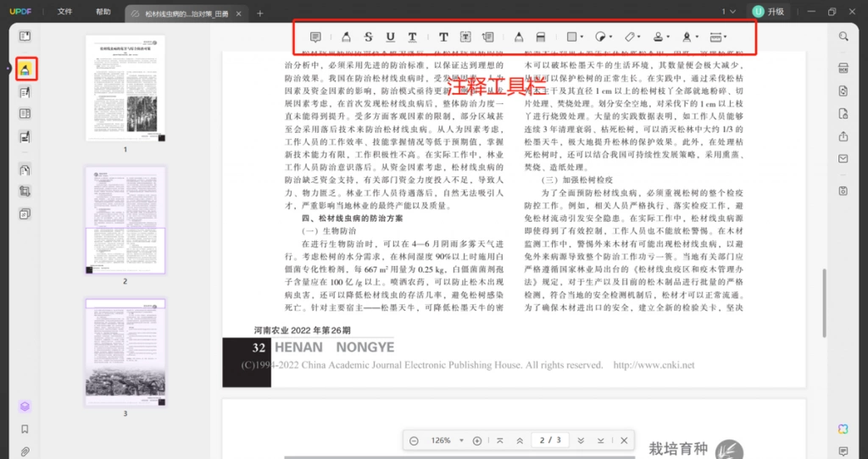Click the comment mode highlighter sidebar icon
The height and width of the screenshot is (459, 868).
click(x=25, y=69)
